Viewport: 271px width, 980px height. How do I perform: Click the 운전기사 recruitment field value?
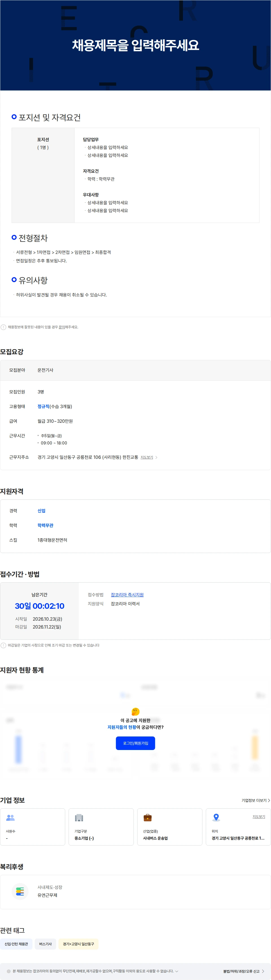pos(45,370)
